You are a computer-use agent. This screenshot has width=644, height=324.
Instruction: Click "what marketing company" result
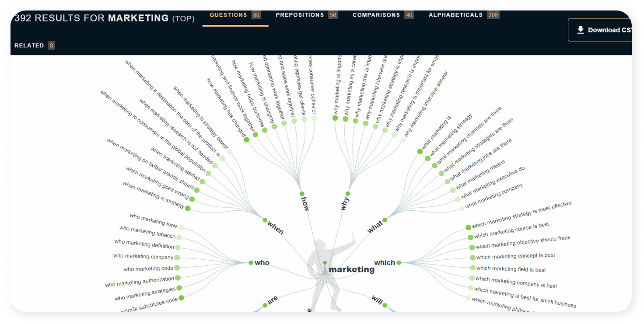point(494,196)
